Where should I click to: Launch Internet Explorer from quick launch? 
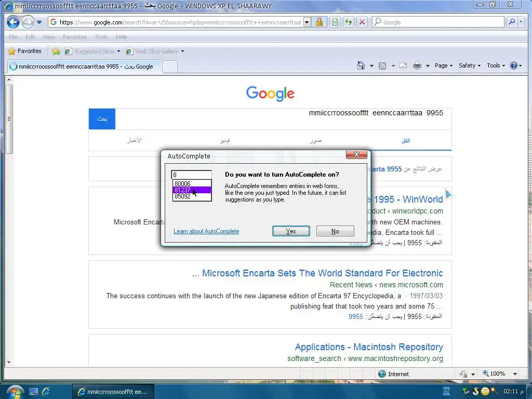click(46, 392)
